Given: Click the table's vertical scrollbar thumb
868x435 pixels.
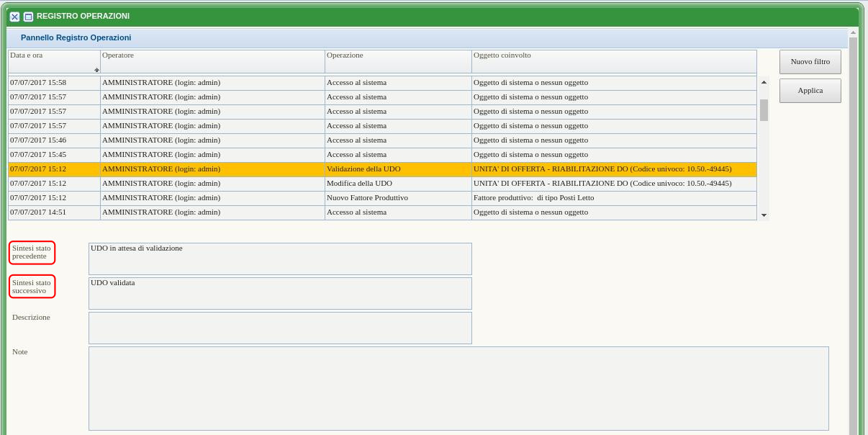Looking at the screenshot, I should (764, 110).
